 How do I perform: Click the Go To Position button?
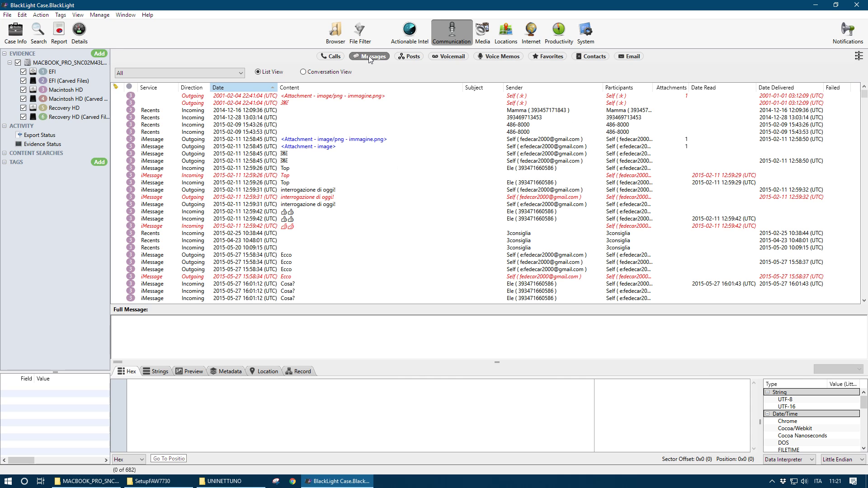coord(169,459)
